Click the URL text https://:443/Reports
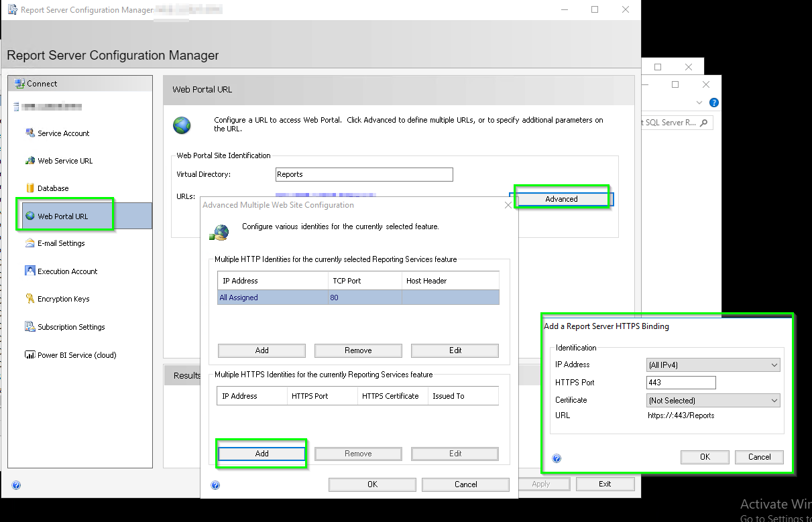 681,415
